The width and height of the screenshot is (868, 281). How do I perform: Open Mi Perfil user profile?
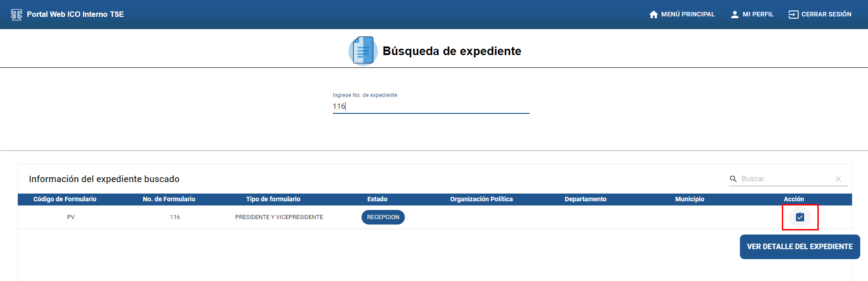752,15
